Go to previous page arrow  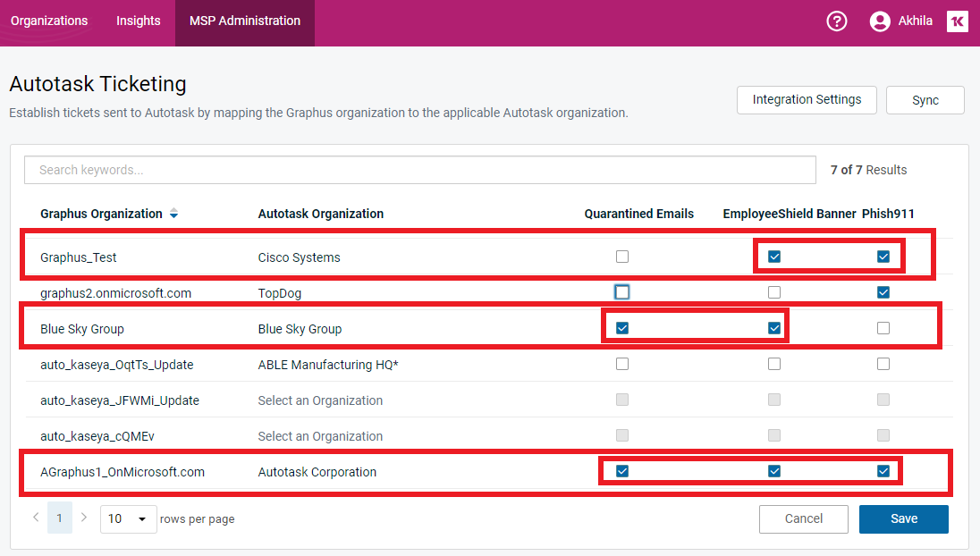(x=37, y=518)
